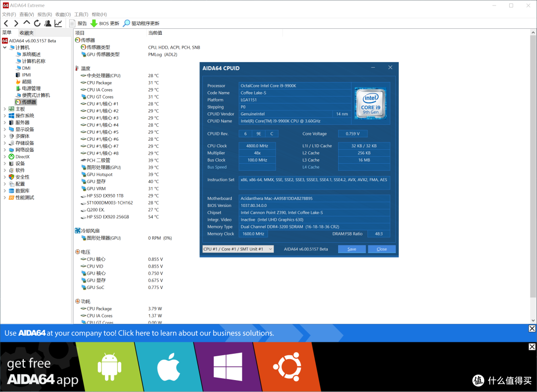
Task: Switch to the 收藏夹 tab
Action: point(26,33)
